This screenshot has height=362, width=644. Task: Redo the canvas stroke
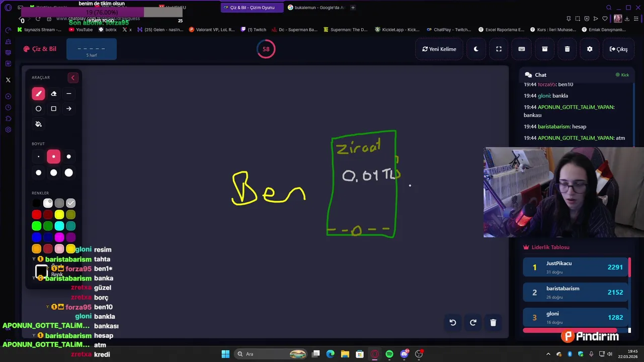tap(473, 323)
